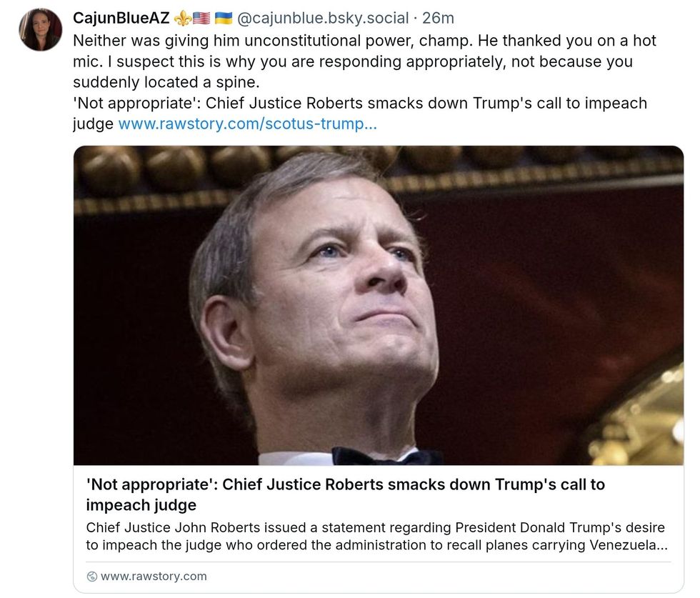Click the US flag emoji in the name
The width and height of the screenshot is (700, 598).
(x=200, y=19)
